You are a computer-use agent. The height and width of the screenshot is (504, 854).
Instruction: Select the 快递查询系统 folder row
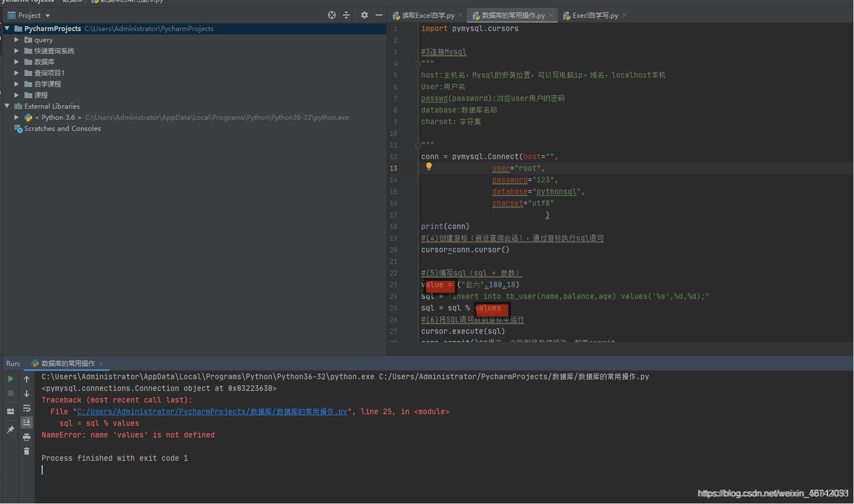tap(194, 50)
